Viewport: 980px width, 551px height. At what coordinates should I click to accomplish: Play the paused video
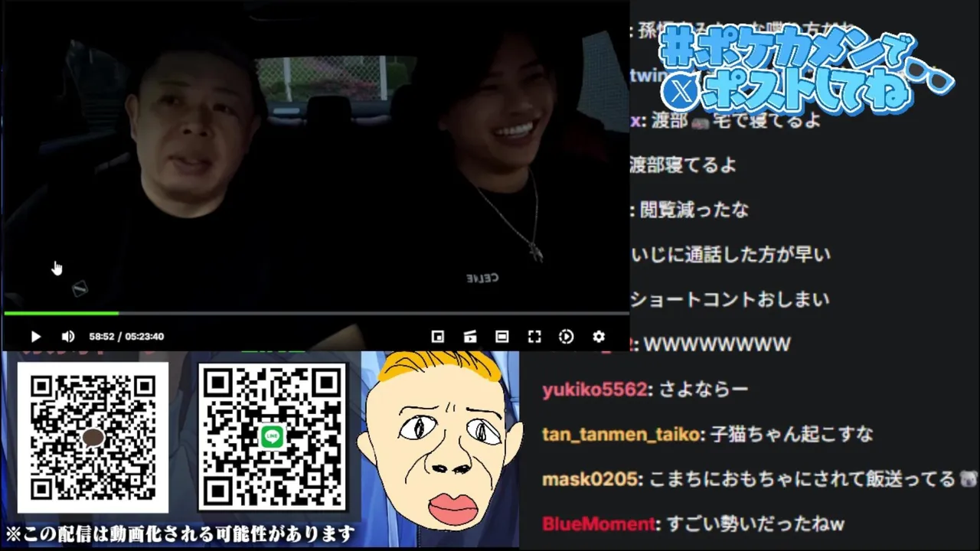(x=35, y=337)
